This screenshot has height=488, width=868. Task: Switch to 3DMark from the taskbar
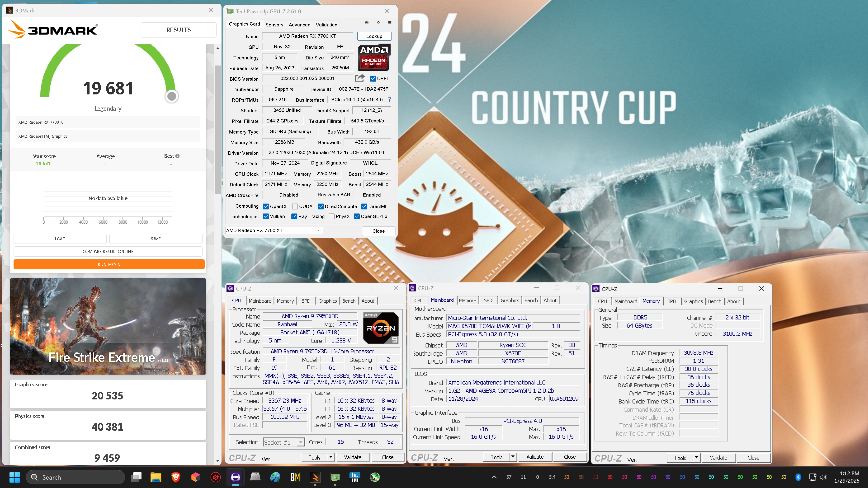315,477
